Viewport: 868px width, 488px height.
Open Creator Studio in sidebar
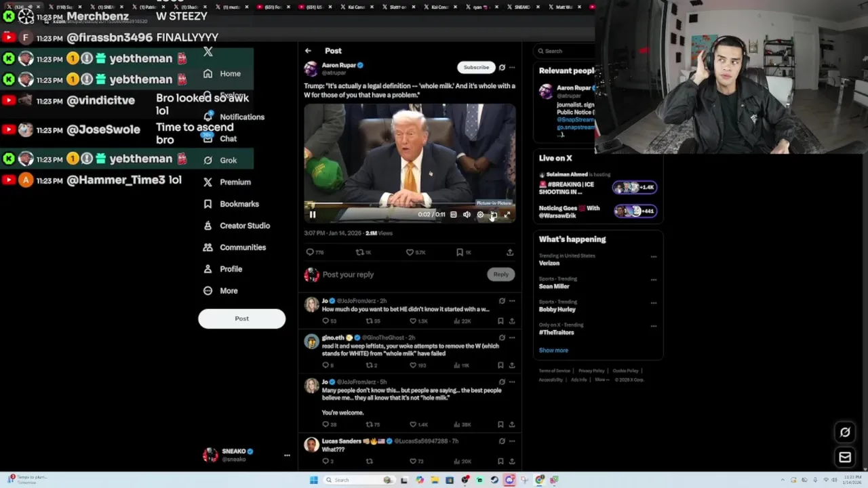pos(237,226)
